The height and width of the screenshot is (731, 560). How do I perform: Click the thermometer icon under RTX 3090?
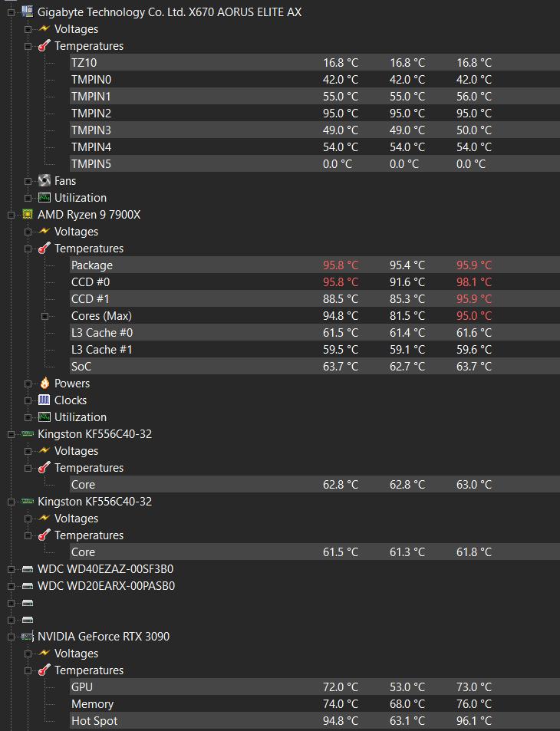(x=44, y=670)
